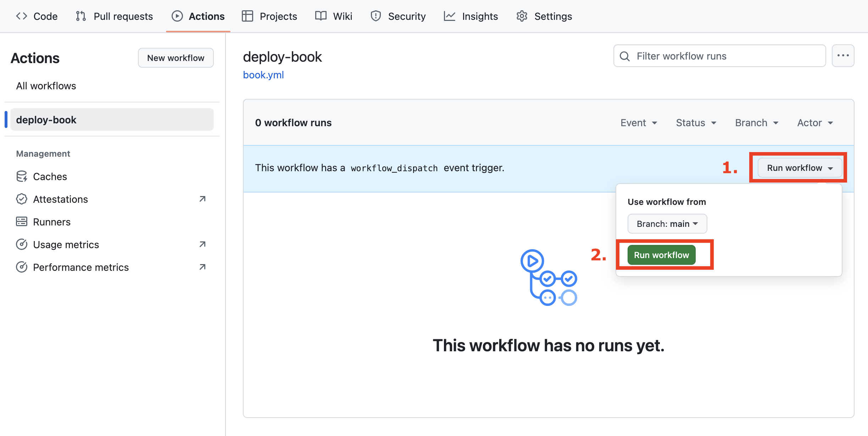Open the Caches management page
868x436 pixels.
pos(50,176)
